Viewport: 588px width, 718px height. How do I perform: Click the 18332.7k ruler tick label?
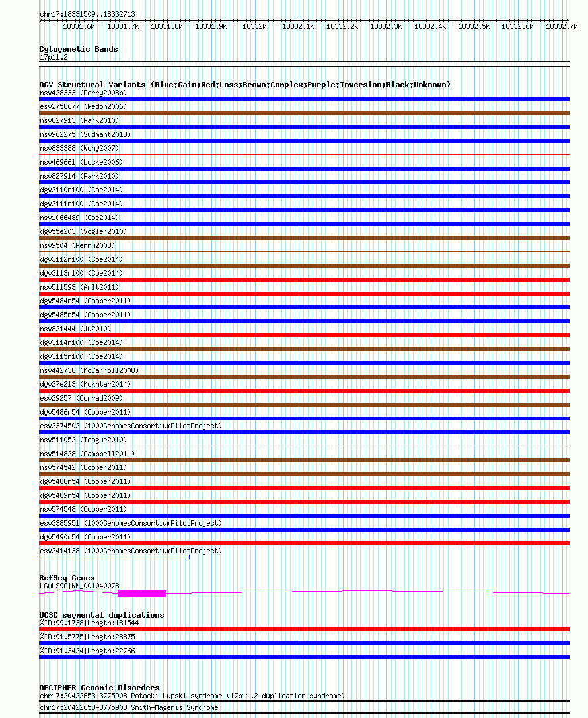pyautogui.click(x=562, y=26)
